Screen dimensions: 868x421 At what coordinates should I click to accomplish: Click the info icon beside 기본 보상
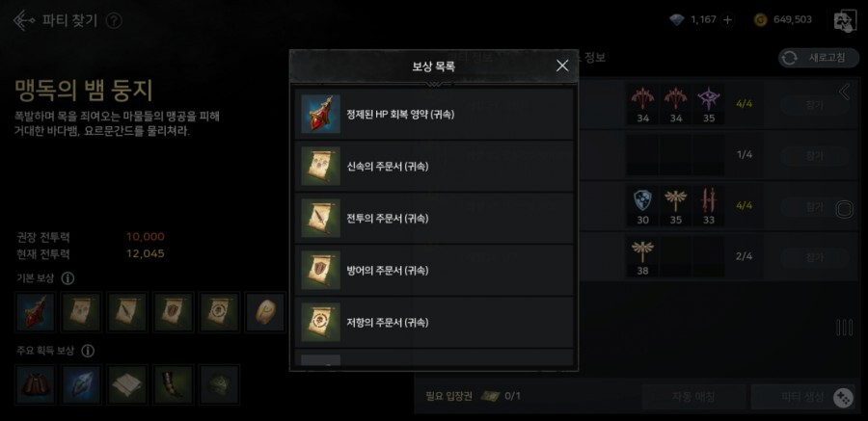tap(68, 278)
